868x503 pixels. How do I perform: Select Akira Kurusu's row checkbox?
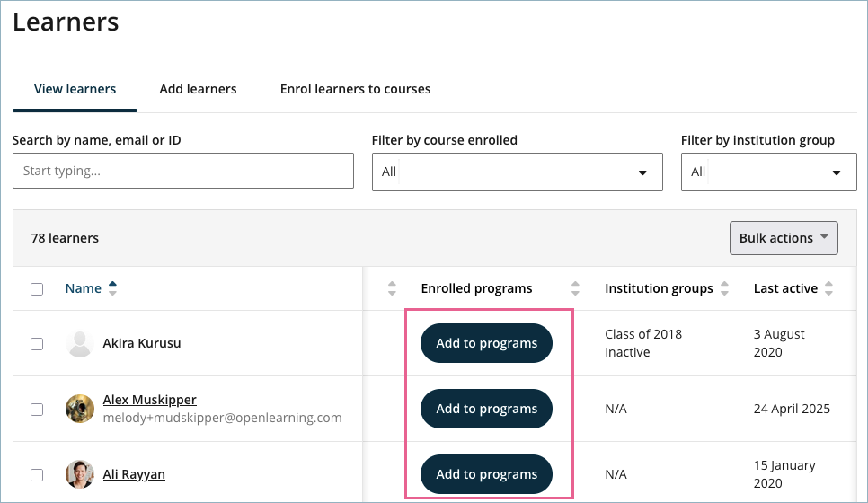pos(37,344)
